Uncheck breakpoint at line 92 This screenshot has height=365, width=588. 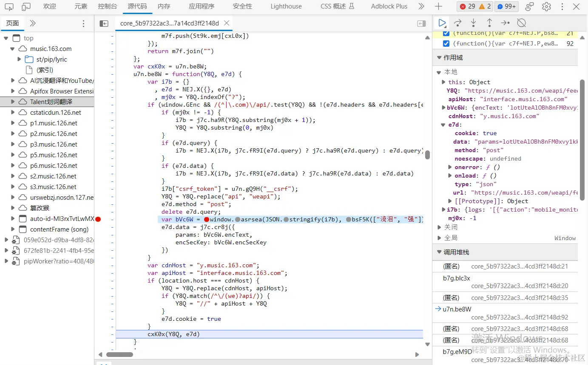(x=446, y=43)
